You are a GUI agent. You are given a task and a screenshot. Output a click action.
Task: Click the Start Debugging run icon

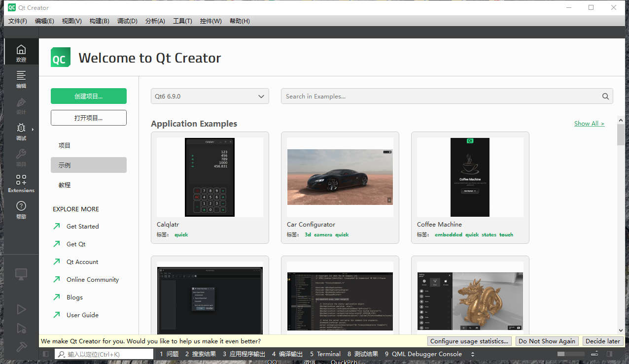[21, 328]
